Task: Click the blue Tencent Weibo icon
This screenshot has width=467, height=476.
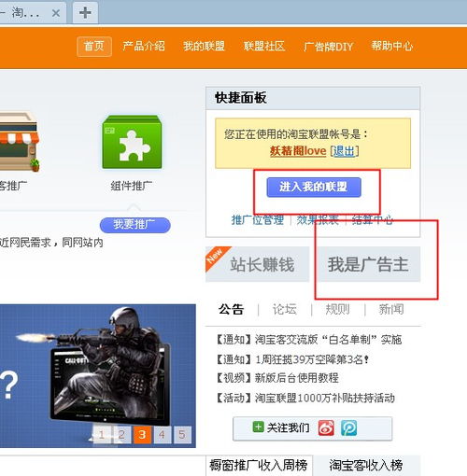Action: pos(348,427)
